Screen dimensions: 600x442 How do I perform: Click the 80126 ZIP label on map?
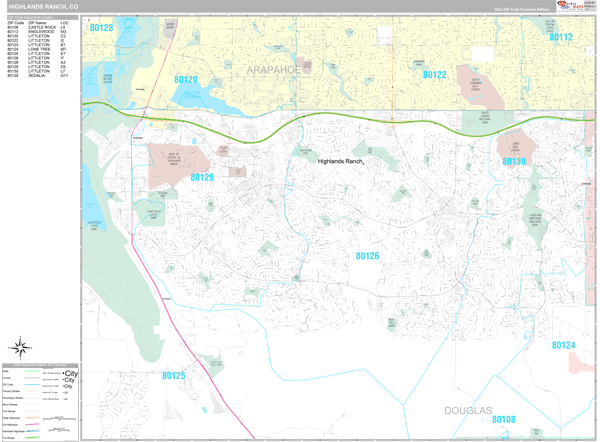coord(367,256)
